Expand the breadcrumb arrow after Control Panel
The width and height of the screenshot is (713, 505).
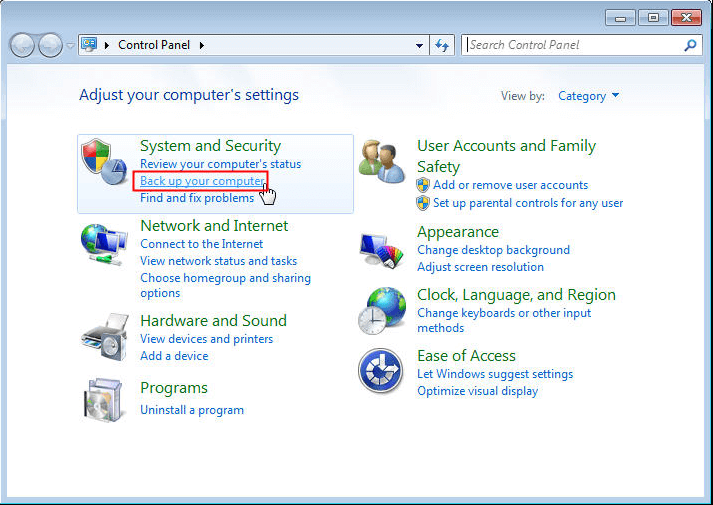click(x=201, y=45)
